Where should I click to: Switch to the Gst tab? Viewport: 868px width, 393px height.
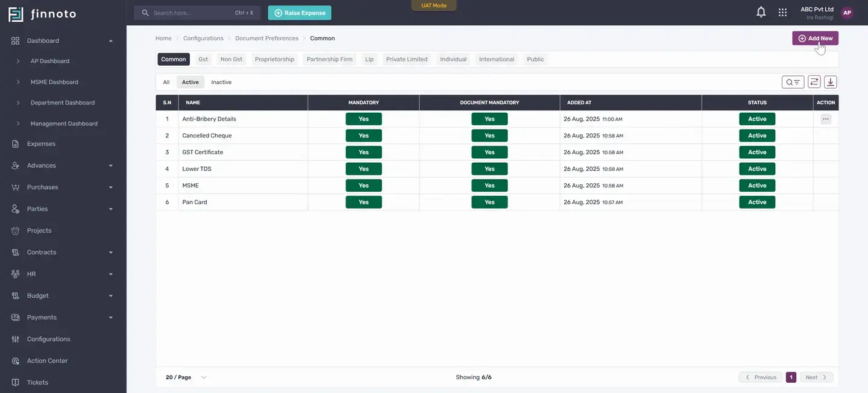(x=203, y=59)
